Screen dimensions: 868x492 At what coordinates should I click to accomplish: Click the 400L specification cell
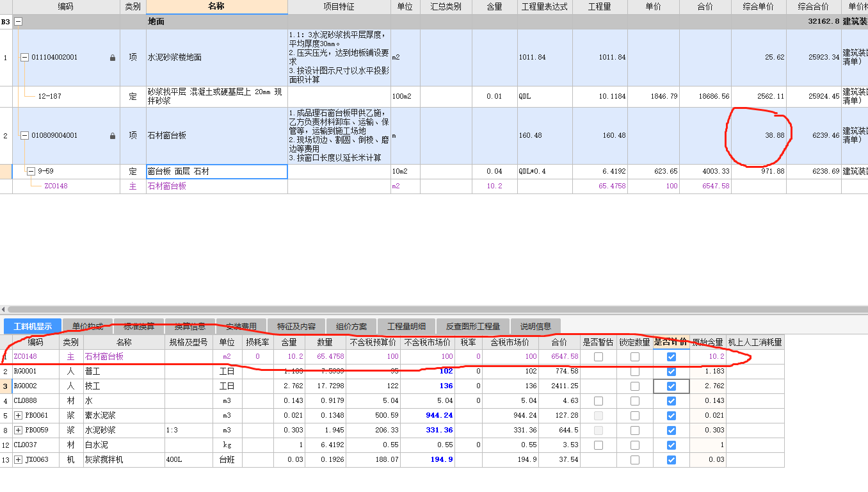188,460
